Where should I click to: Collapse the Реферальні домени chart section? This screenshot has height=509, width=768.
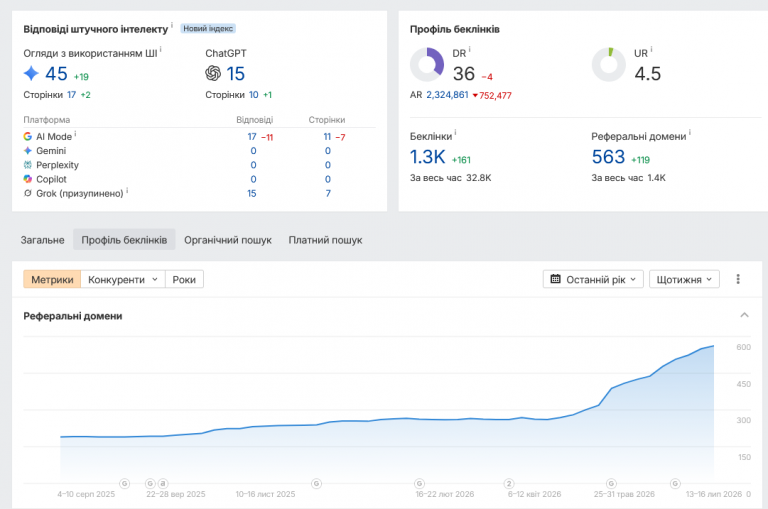(x=744, y=315)
